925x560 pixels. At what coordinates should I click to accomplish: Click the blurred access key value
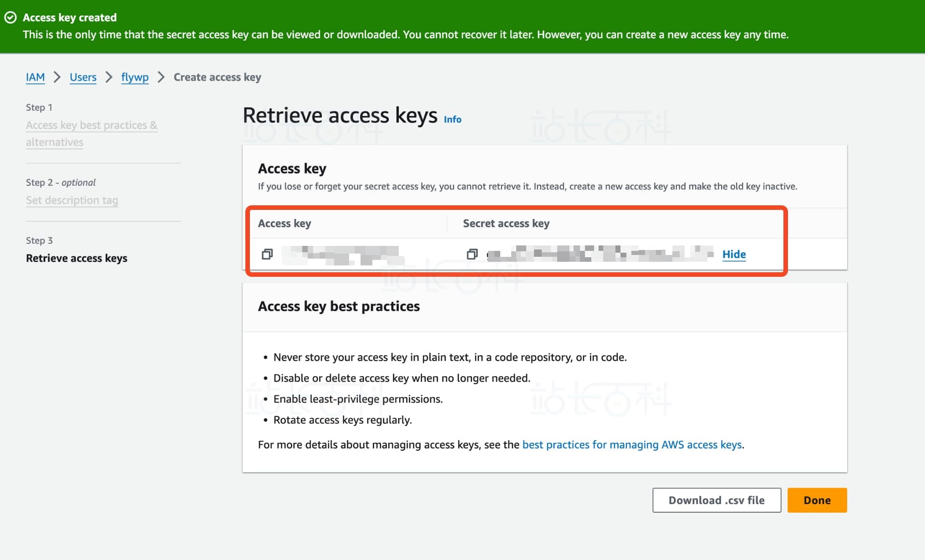(342, 255)
